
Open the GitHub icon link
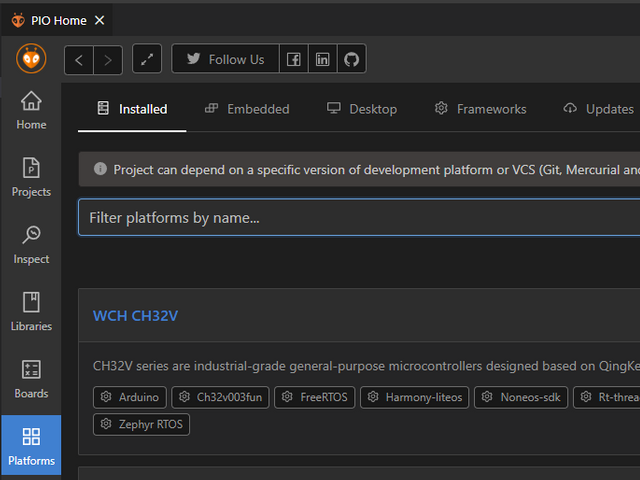tap(351, 59)
